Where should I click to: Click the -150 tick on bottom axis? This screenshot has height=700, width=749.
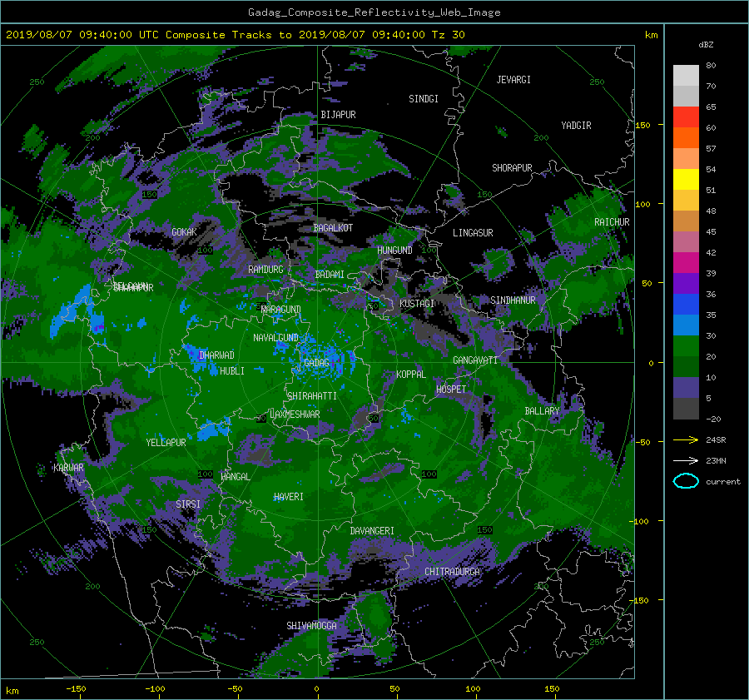[x=76, y=689]
